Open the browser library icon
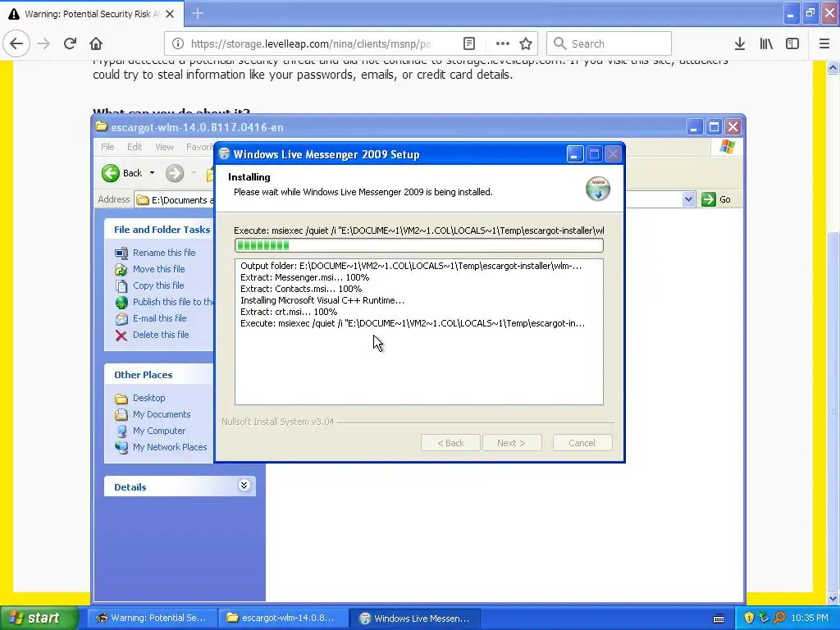840x630 pixels. 766,43
